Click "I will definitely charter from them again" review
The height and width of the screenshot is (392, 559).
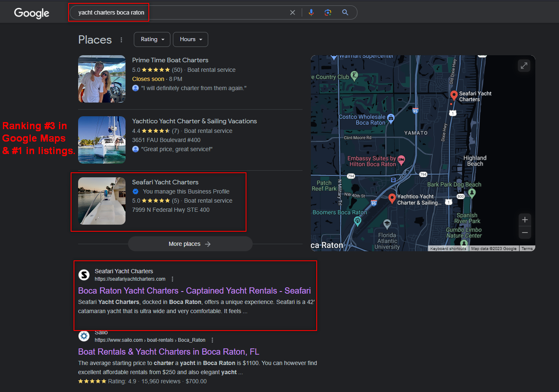(x=194, y=88)
